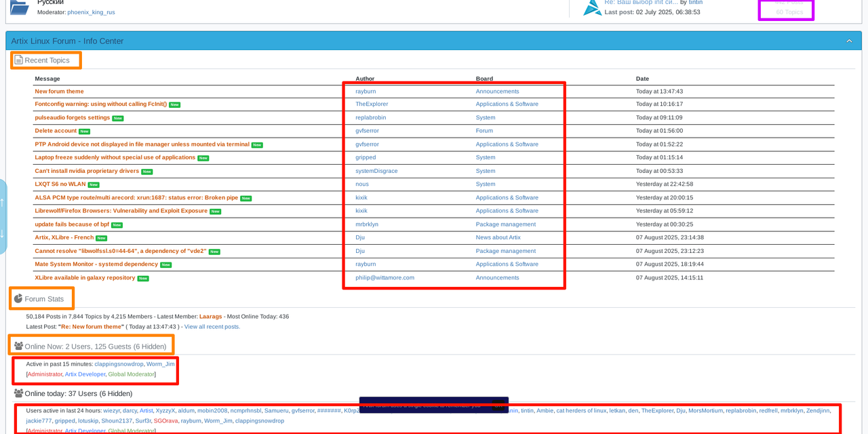Click New badge beside LXQT S6 no WLAN
This screenshot has height=434, width=868.
[94, 184]
